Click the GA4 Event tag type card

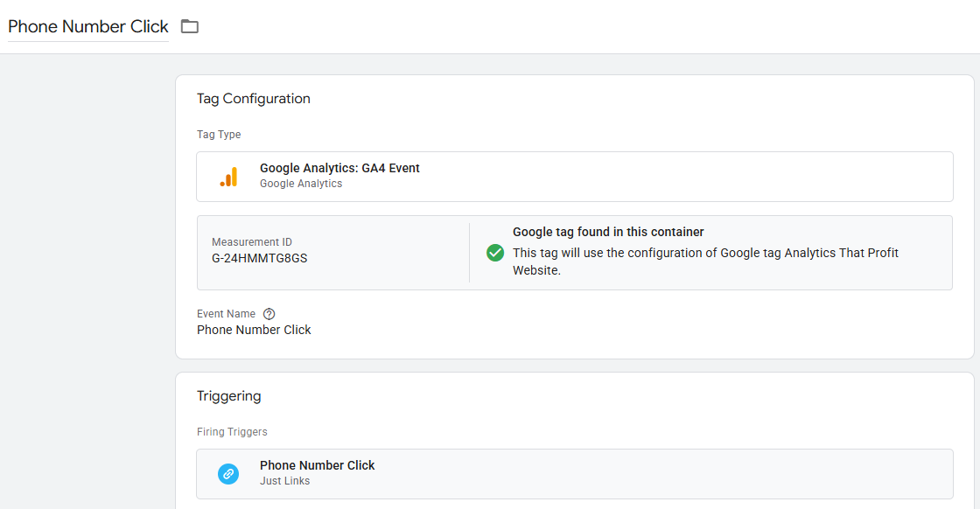(576, 175)
